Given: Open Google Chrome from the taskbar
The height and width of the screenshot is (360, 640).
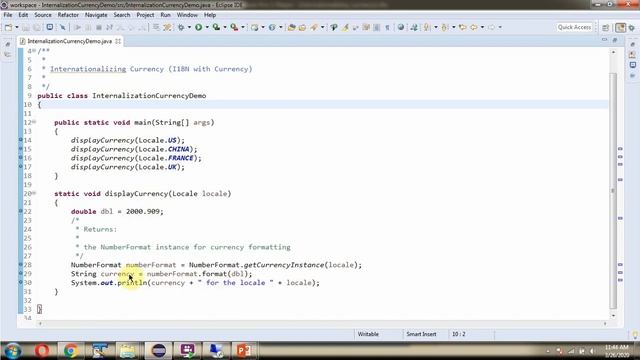Looking at the screenshot, I should tap(71, 351).
